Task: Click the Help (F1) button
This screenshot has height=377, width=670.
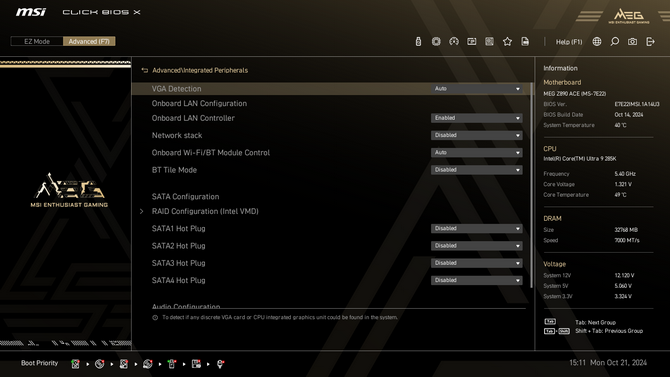Action: click(x=569, y=42)
